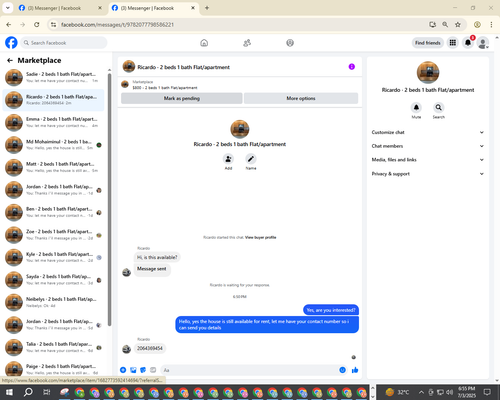Image resolution: width=500 pixels, height=400 pixels.
Task: Open Windows Task View
Action: [47, 392]
